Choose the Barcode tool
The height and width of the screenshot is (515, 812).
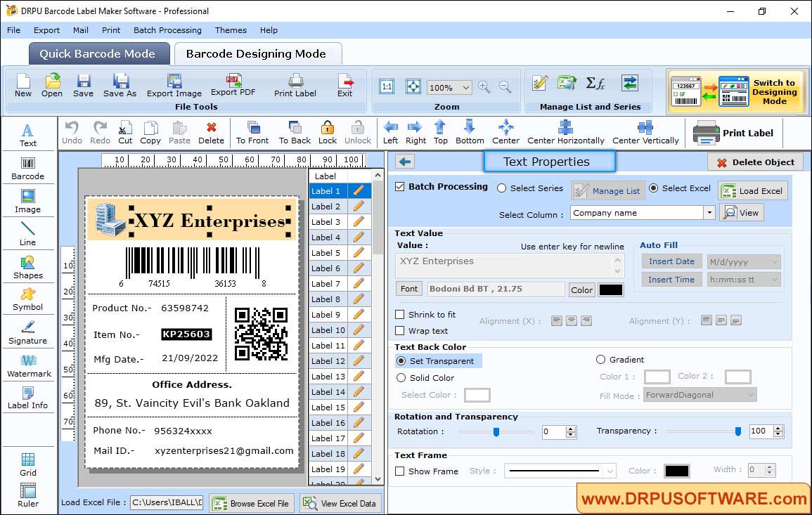click(28, 169)
